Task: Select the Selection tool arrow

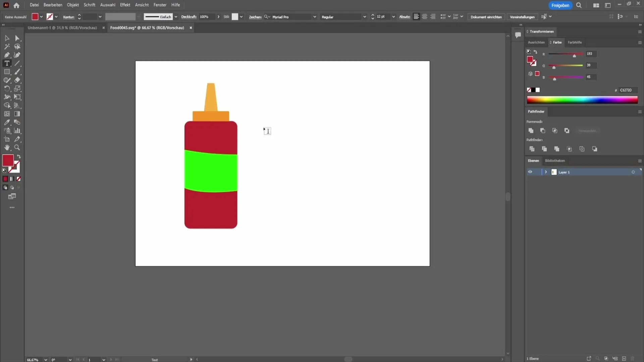Action: [x=7, y=38]
